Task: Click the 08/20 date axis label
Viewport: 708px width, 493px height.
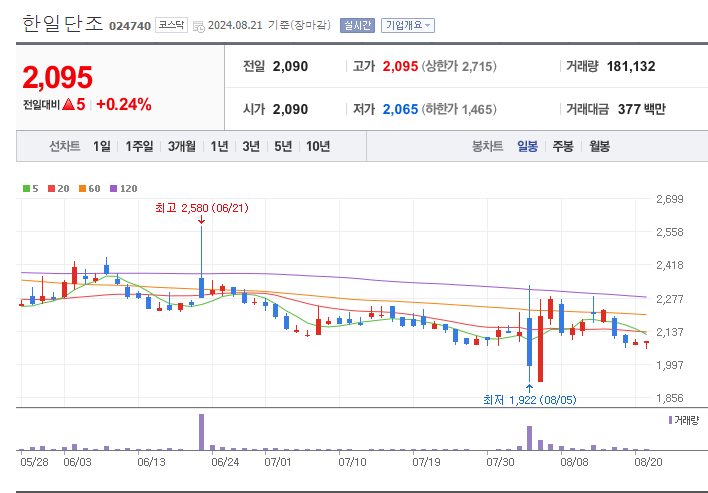Action: [x=648, y=463]
